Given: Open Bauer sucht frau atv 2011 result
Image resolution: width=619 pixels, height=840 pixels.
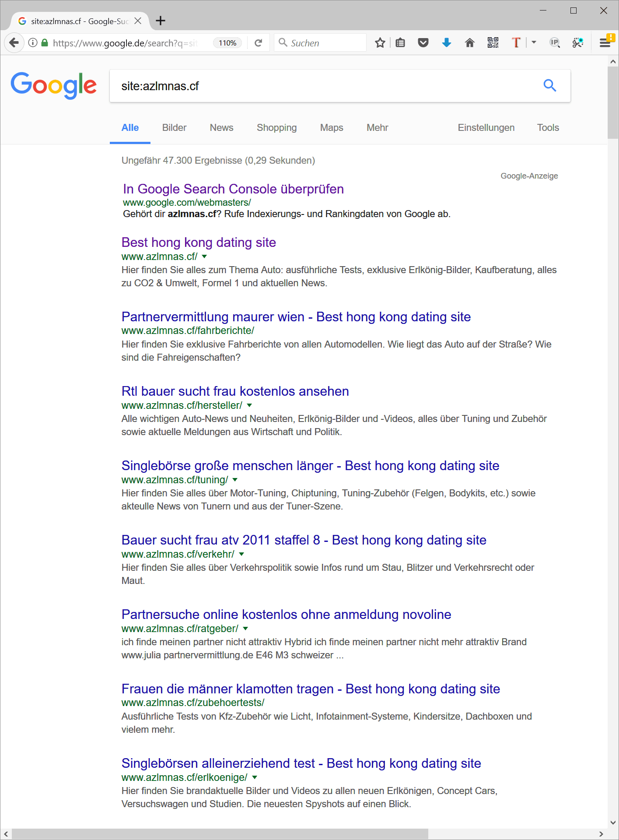Looking at the screenshot, I should pyautogui.click(x=304, y=540).
